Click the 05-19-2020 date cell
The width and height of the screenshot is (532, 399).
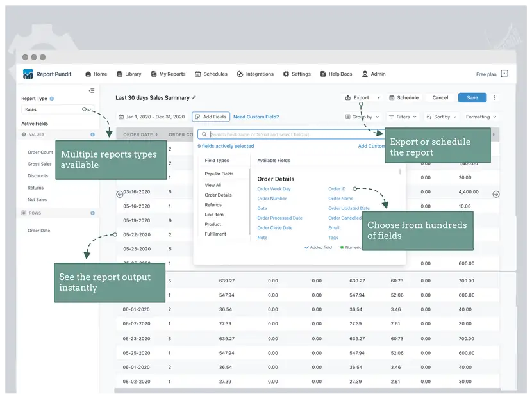click(137, 220)
